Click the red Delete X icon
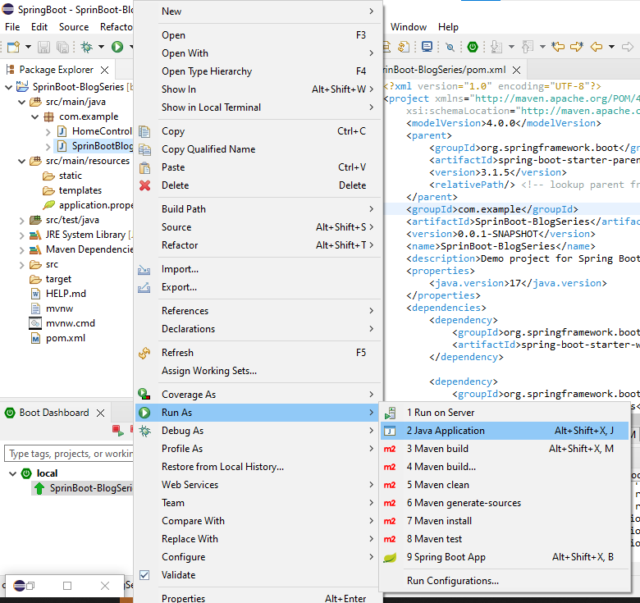 (x=144, y=185)
